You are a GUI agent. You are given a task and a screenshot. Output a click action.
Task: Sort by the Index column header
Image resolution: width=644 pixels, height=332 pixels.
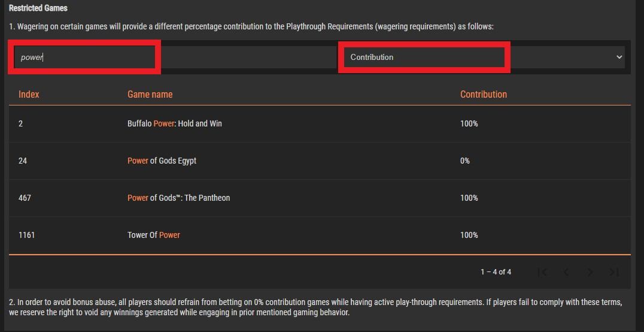pos(29,94)
